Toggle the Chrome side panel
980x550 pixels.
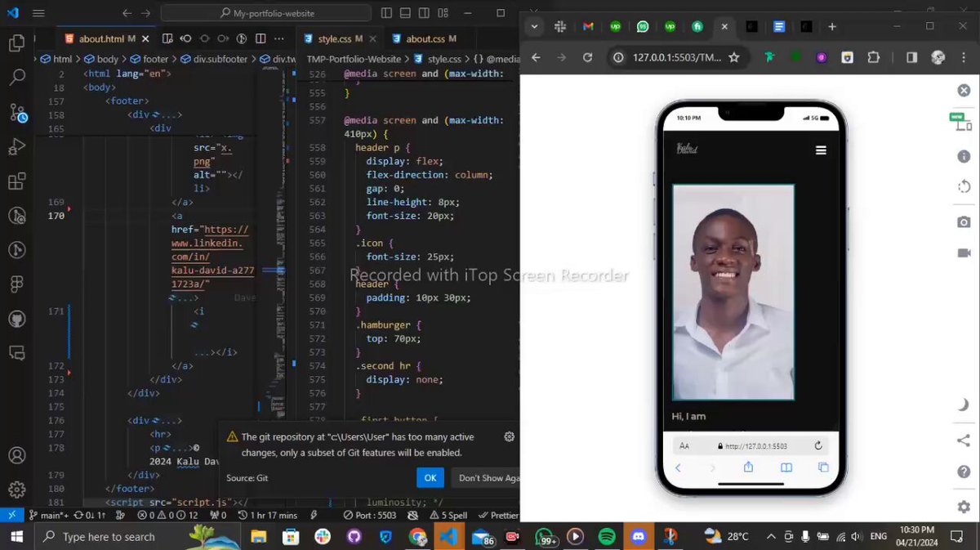[x=911, y=57]
